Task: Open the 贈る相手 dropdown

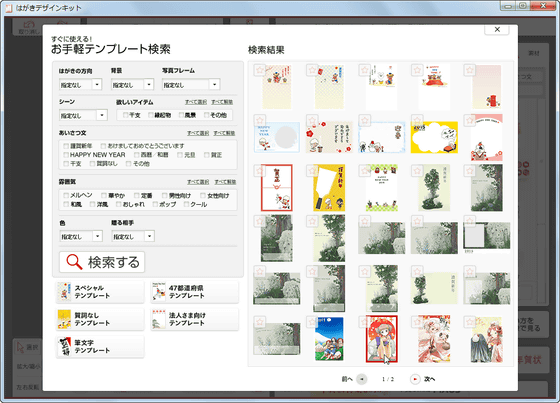Action: (x=133, y=236)
